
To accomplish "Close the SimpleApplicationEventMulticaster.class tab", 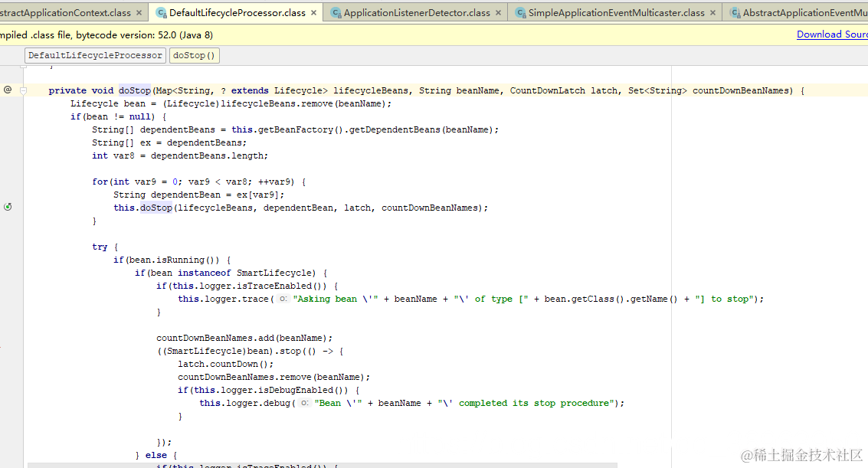I will pyautogui.click(x=712, y=13).
